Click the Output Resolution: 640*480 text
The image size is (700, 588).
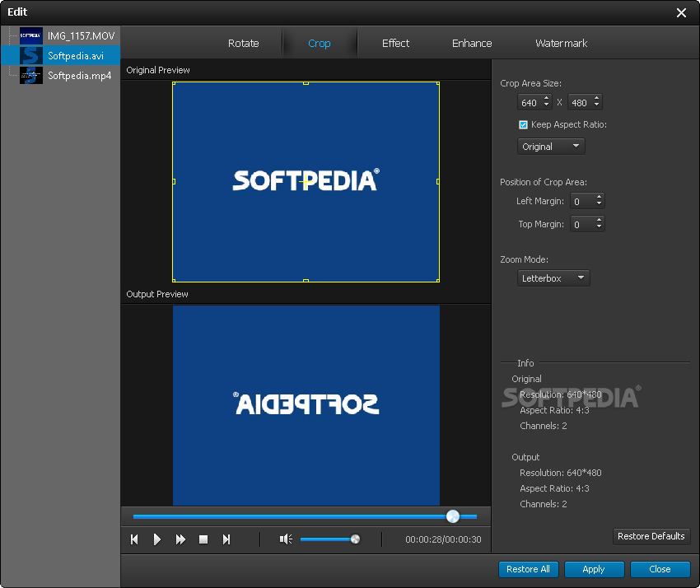point(560,473)
